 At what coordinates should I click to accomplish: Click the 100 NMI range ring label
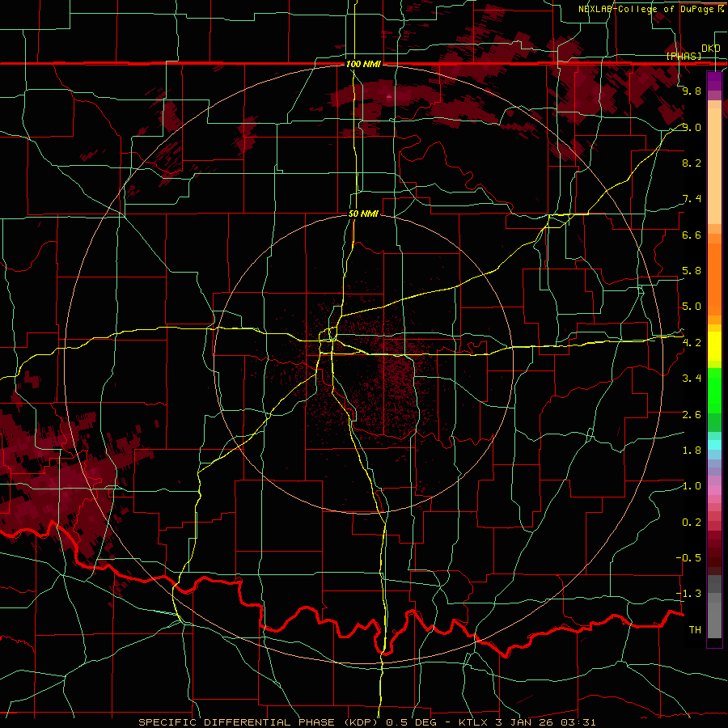click(x=363, y=64)
